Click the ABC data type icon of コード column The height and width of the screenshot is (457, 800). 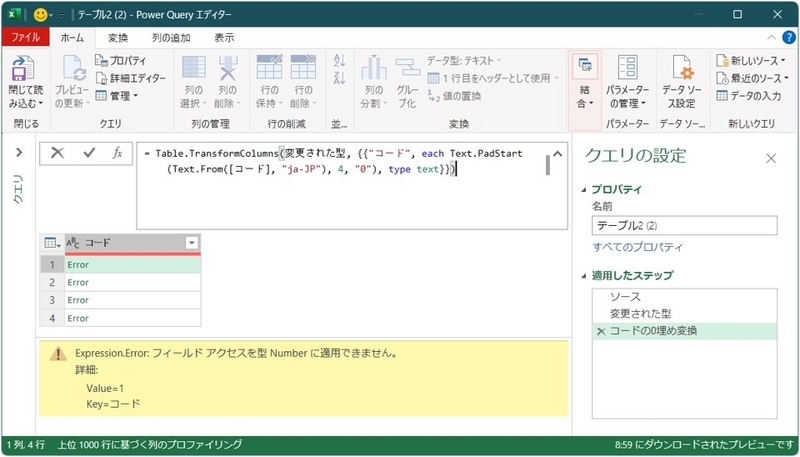[73, 243]
